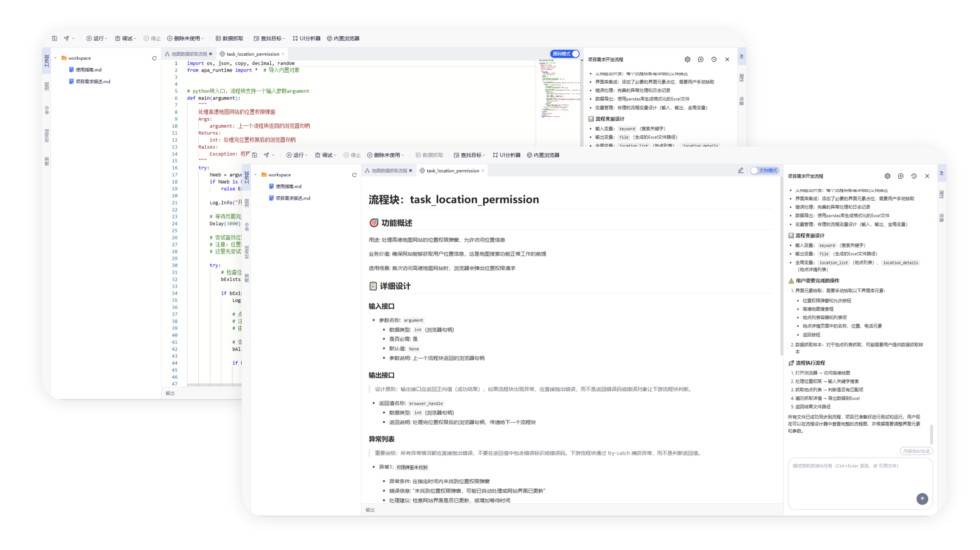The width and height of the screenshot is (980, 550).
Task: Switch to 地图数据抓取流程 tab in the front window
Action: tap(389, 171)
